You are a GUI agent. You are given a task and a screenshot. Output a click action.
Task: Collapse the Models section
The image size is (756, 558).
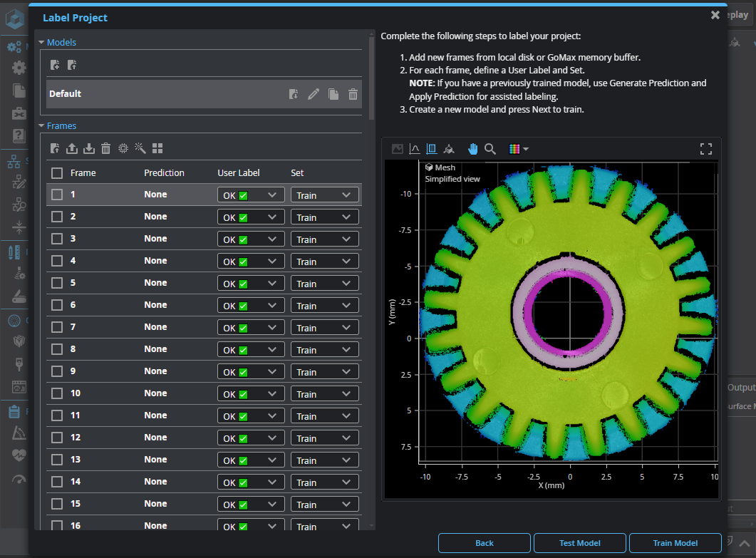point(41,43)
